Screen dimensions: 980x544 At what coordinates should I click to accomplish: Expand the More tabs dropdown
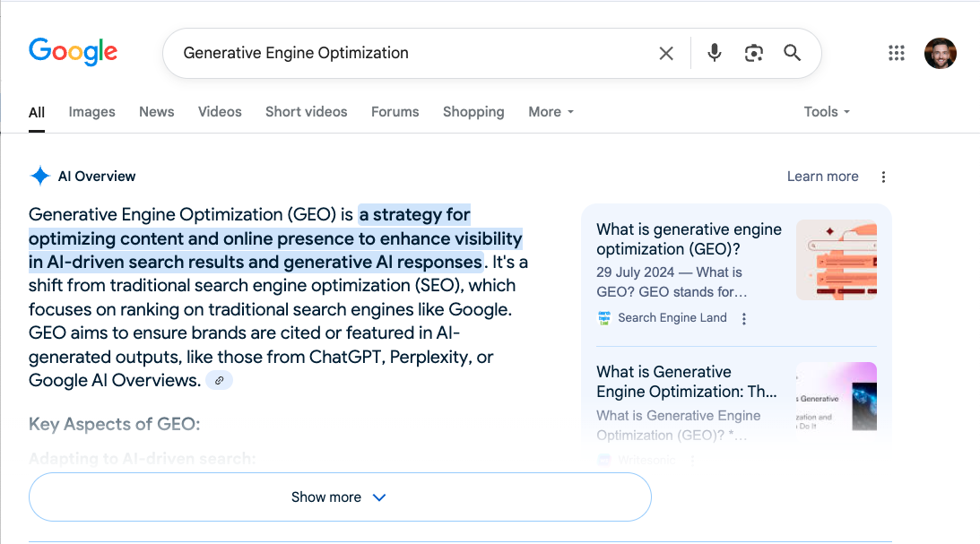551,112
